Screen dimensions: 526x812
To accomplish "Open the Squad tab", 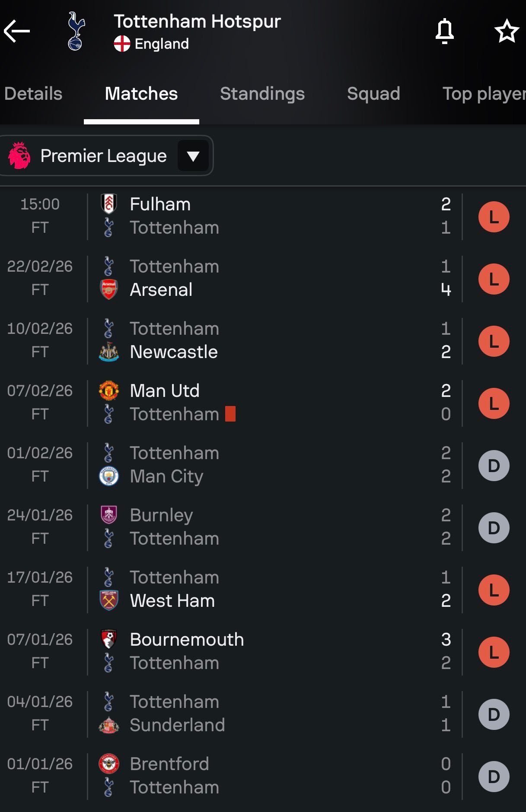I will pos(373,94).
